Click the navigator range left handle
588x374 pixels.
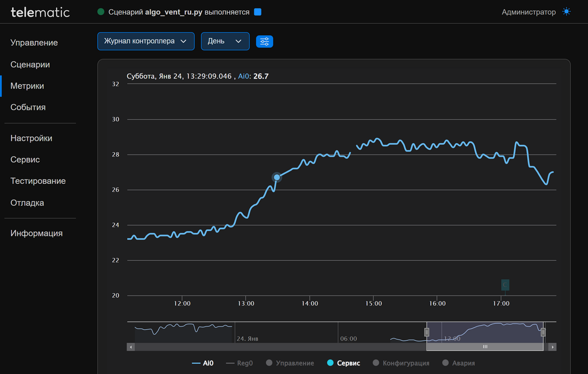click(427, 332)
